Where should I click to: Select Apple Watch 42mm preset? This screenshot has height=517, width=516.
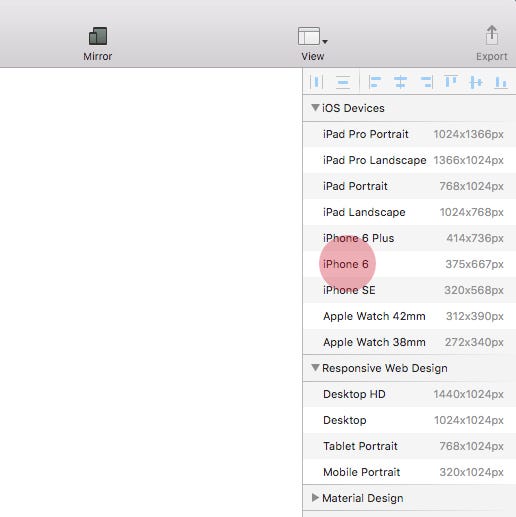click(x=409, y=316)
